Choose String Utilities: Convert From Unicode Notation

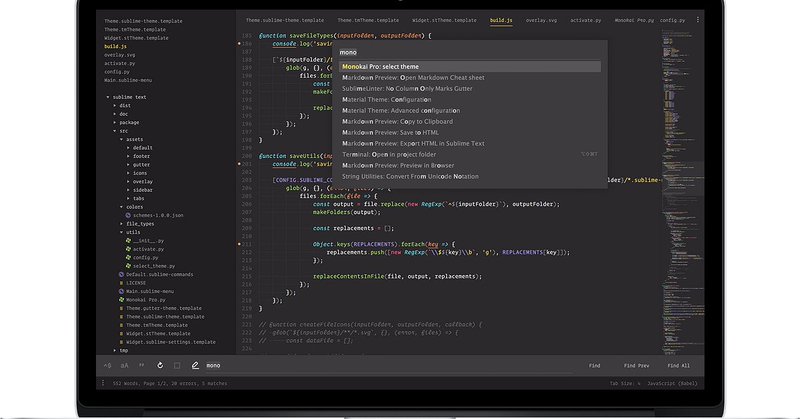click(469, 176)
